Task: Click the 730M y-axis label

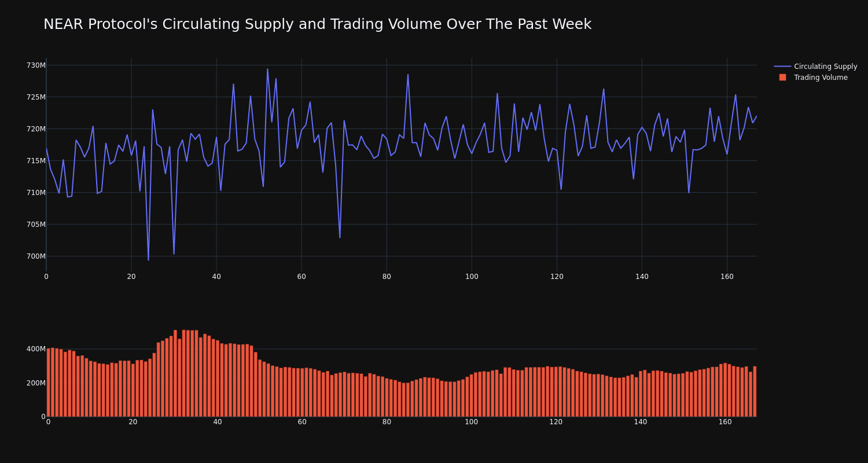Action: click(x=36, y=65)
